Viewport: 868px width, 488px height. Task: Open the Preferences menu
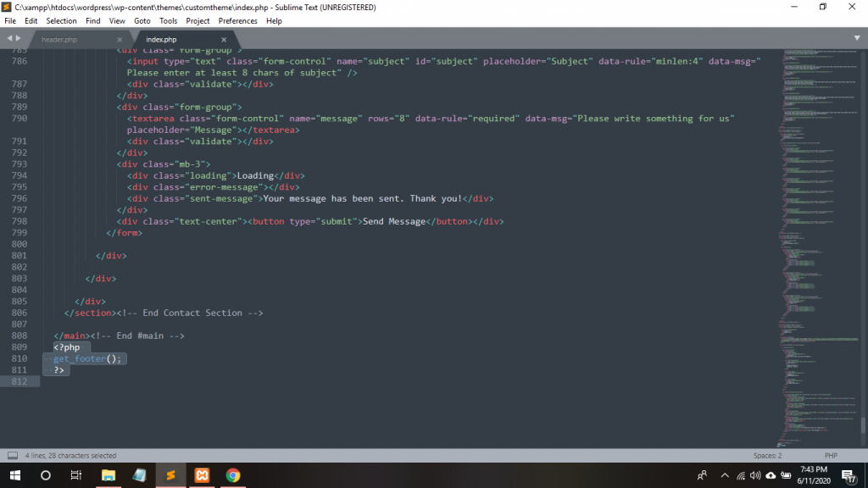coord(237,20)
